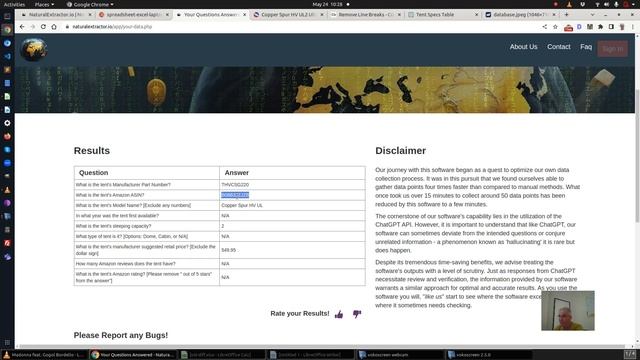Click the share icon in the address bar
Viewport: 640px width, 360px height.
[x=544, y=27]
